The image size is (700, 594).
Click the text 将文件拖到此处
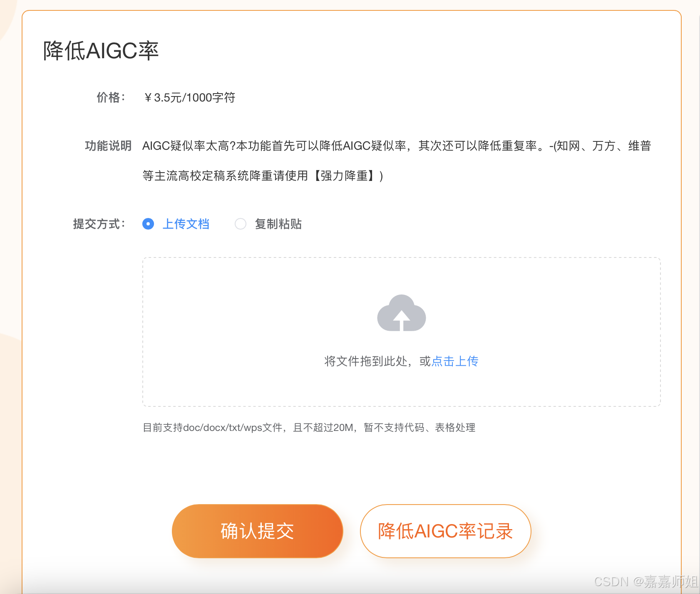pos(365,361)
